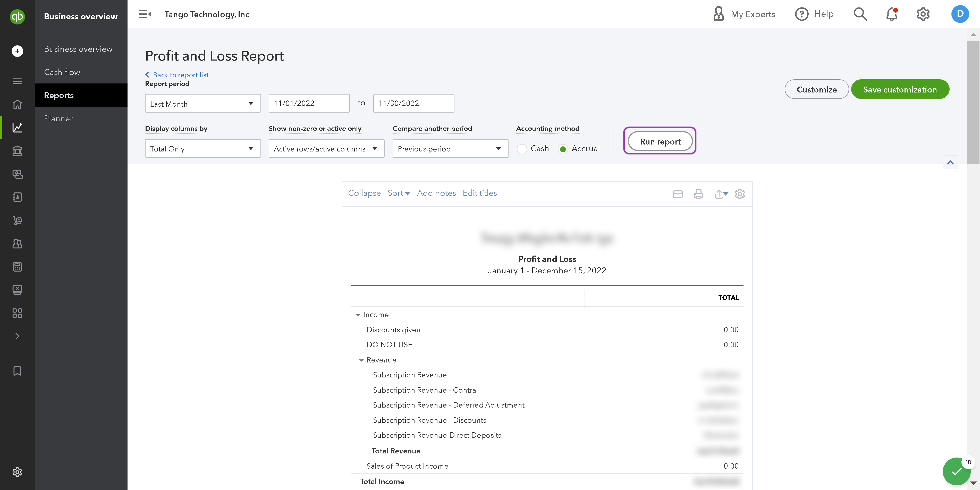Viewport: 980px width, 490px height.
Task: Collapse the Income section arrow
Action: (x=358, y=315)
